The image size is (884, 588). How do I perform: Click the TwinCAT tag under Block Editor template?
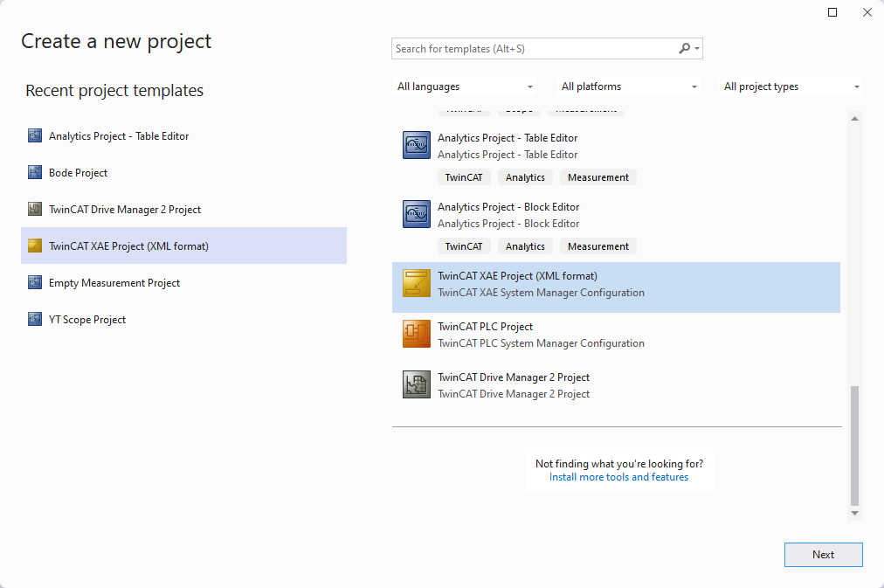(464, 246)
